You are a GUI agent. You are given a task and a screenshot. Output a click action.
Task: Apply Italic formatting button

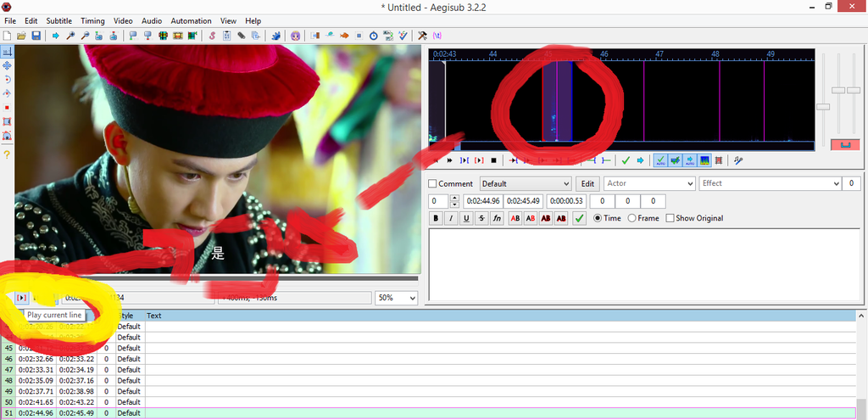tap(451, 218)
